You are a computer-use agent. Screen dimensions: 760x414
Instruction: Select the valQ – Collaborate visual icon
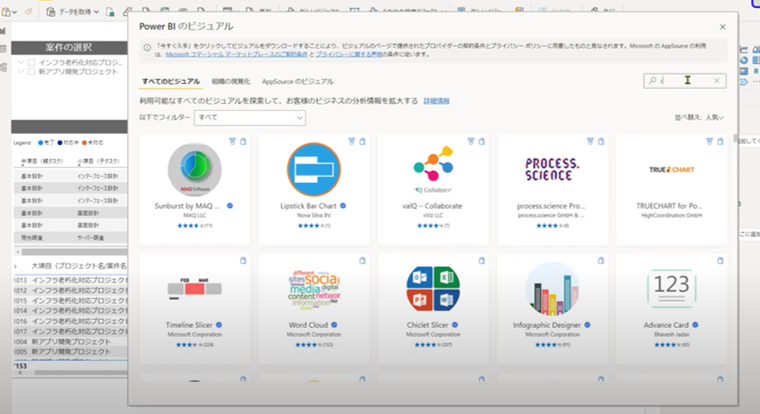[433, 169]
